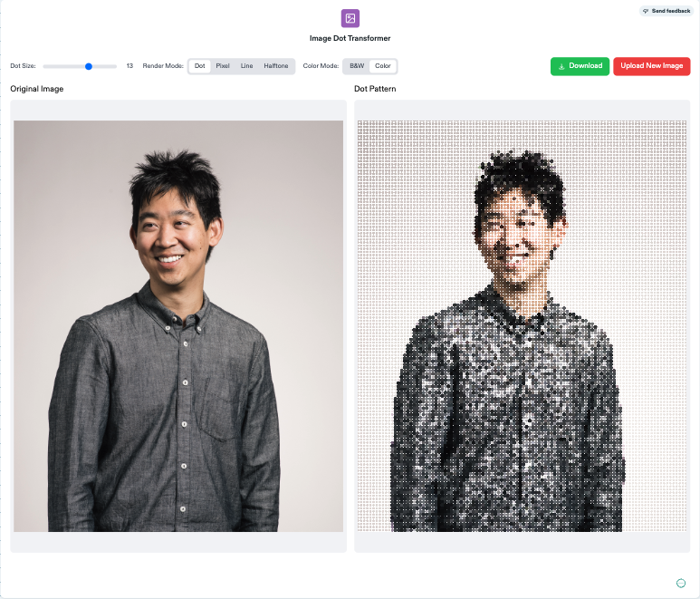
Task: Click Upload New Image button
Action: tap(652, 66)
